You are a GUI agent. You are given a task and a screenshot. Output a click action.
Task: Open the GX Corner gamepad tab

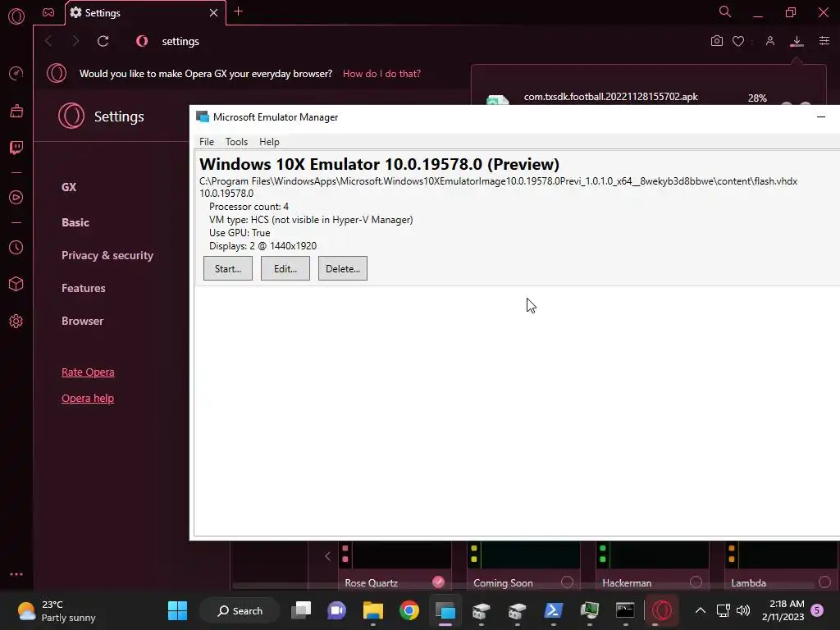click(48, 12)
